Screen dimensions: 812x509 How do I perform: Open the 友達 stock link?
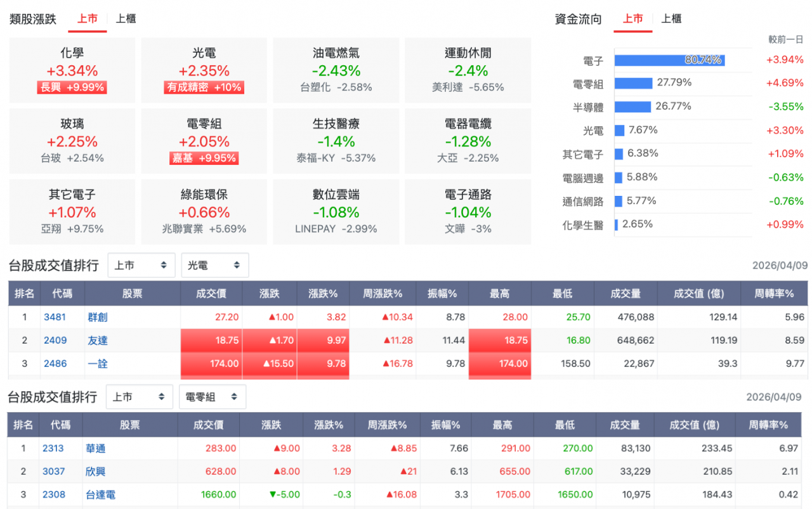(x=98, y=340)
